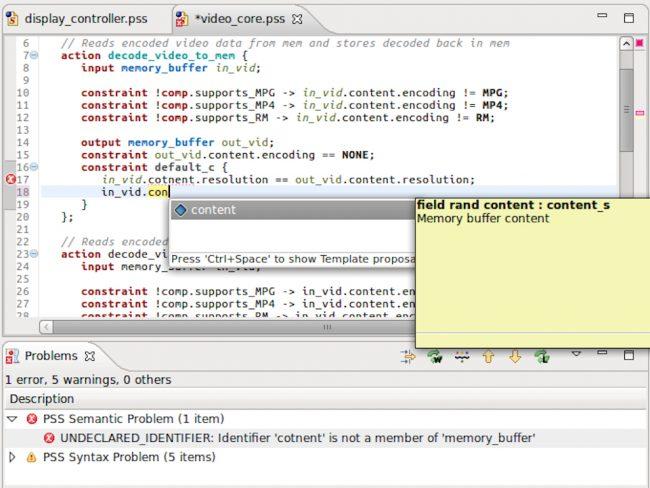Click the error marker on line 17

click(x=11, y=180)
